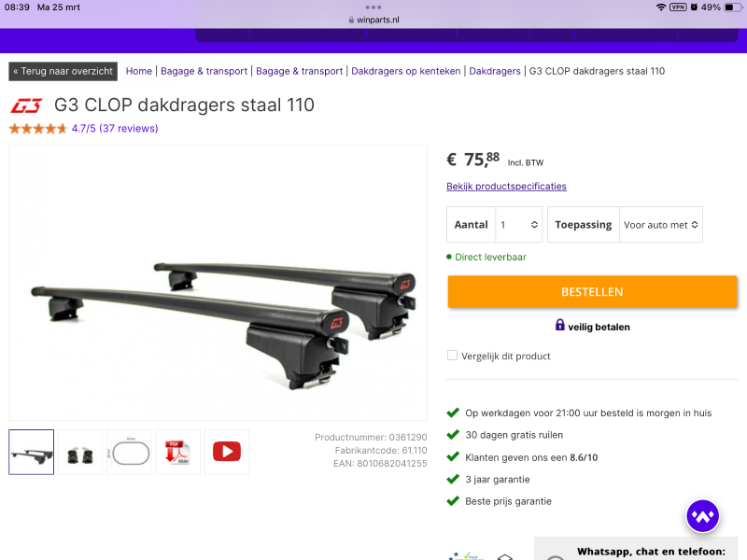Select the mounting feet thumbnail
This screenshot has height=560, width=747.
[x=80, y=452]
